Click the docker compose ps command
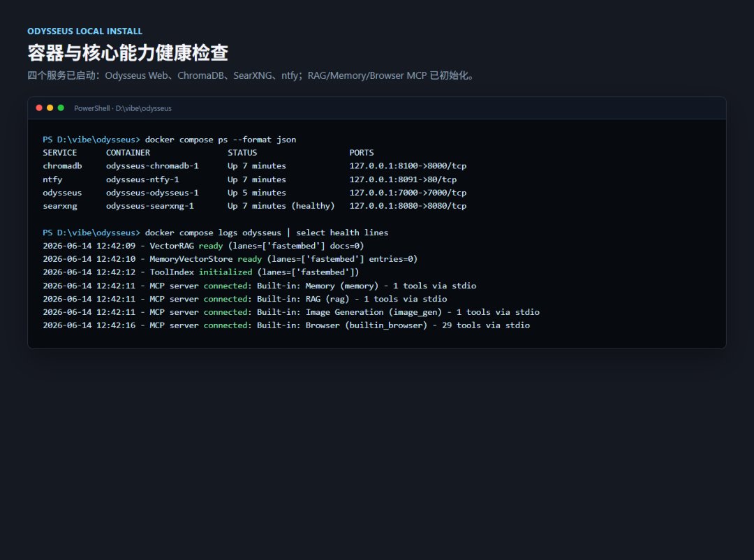754x560 pixels. [220, 140]
